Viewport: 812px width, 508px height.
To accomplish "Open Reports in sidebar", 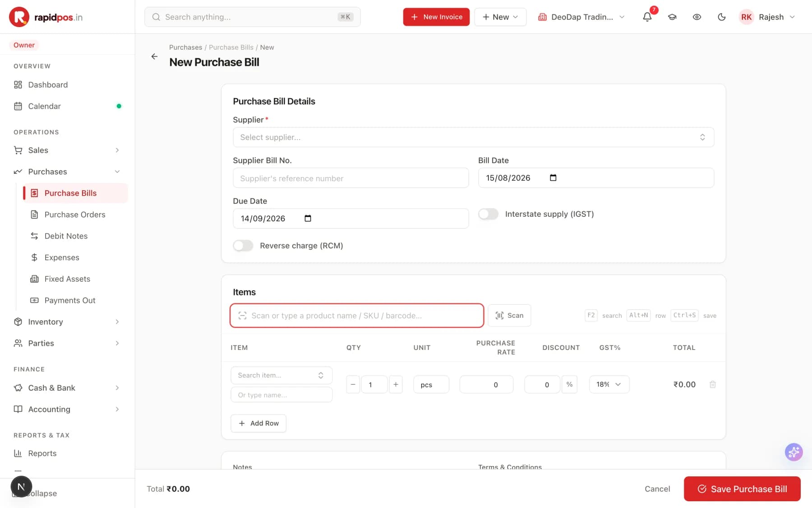I will pos(68,453).
